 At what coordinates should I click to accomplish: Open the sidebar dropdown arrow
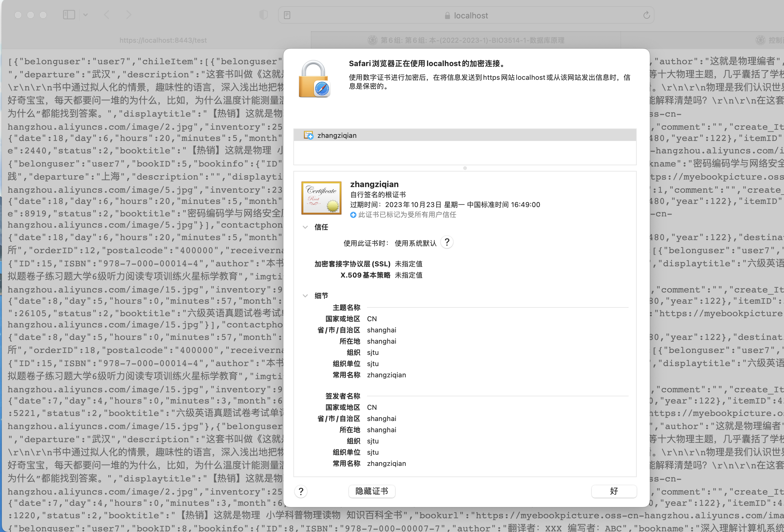(85, 15)
